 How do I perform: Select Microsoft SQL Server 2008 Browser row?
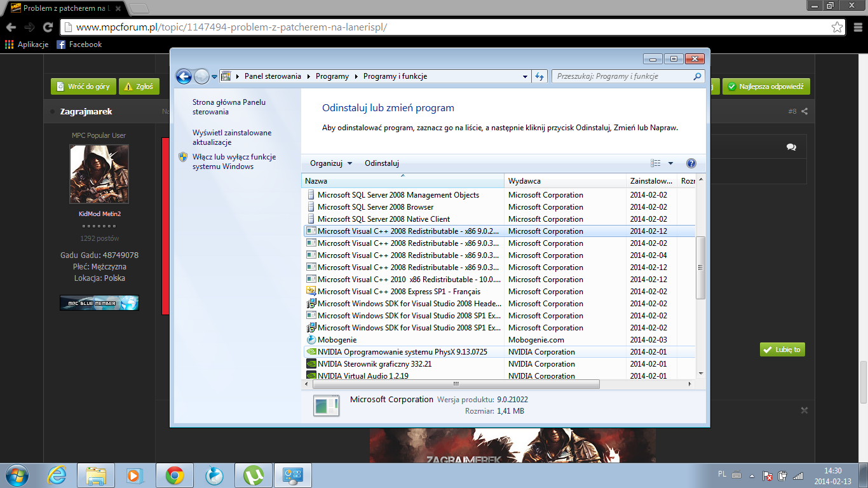[376, 207]
